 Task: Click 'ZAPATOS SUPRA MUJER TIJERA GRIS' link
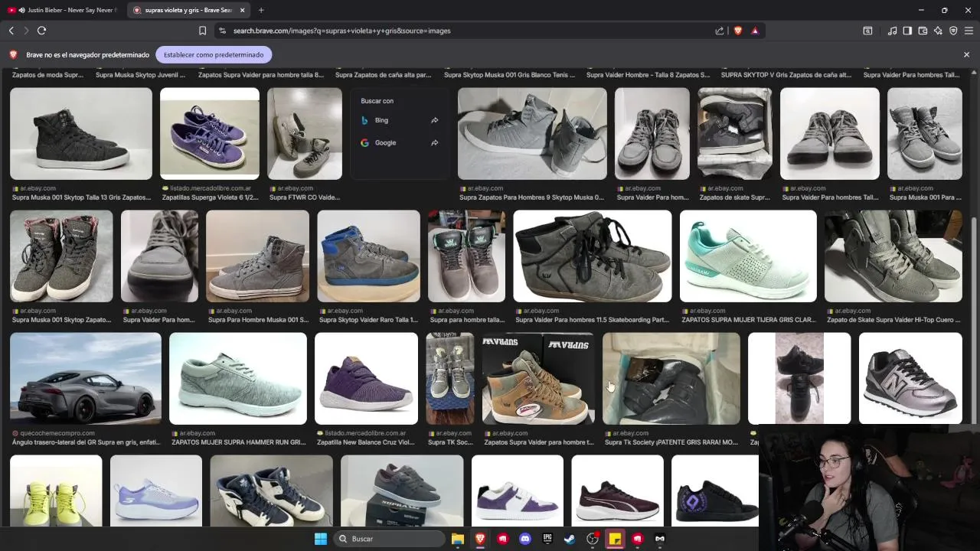pyautogui.click(x=748, y=320)
